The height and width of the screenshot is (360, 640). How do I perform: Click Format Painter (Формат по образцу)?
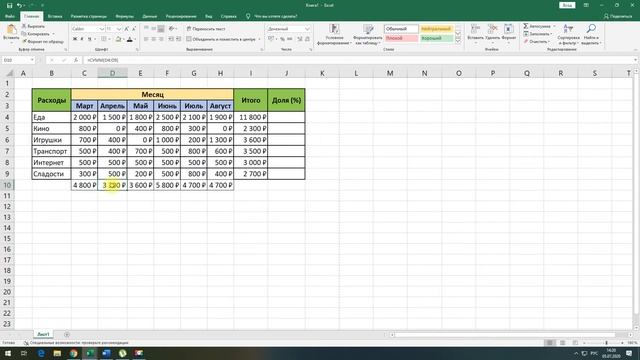coord(42,41)
